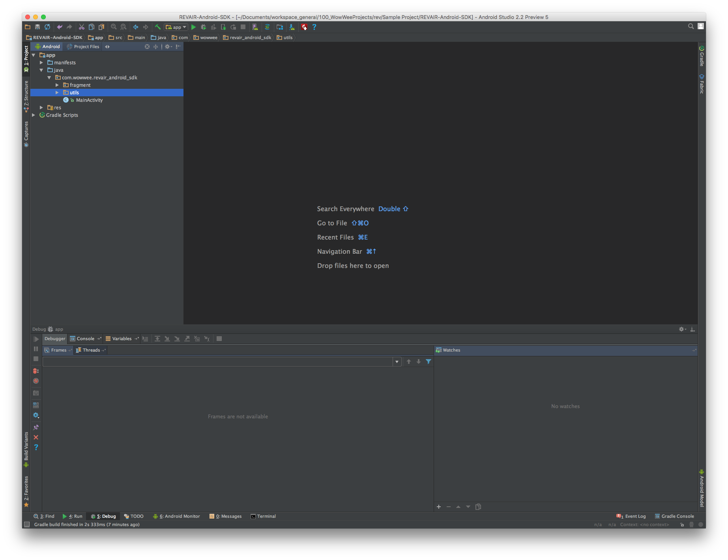Open Find with the magnifier toolbar icon
This screenshot has height=560, width=728.
click(114, 27)
